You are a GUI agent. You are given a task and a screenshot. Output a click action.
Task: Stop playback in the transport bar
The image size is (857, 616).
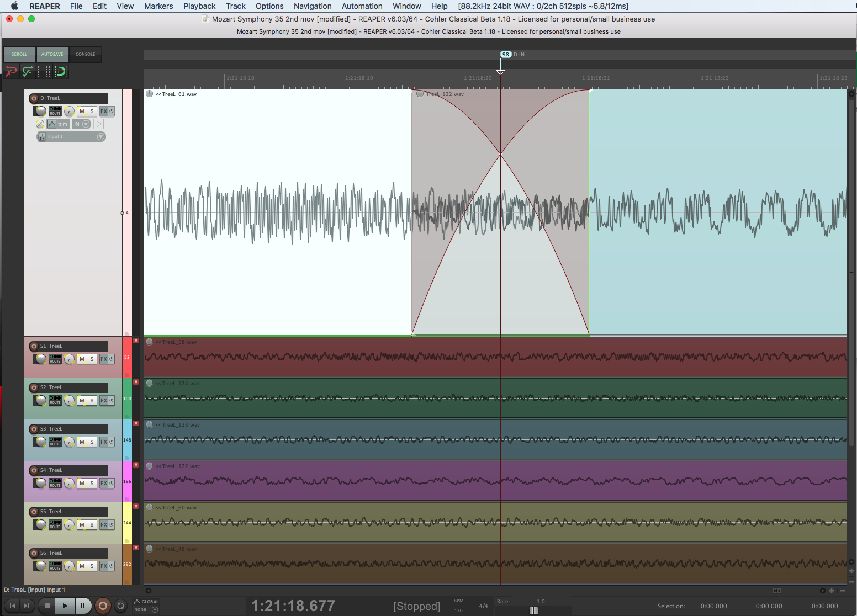(47, 606)
